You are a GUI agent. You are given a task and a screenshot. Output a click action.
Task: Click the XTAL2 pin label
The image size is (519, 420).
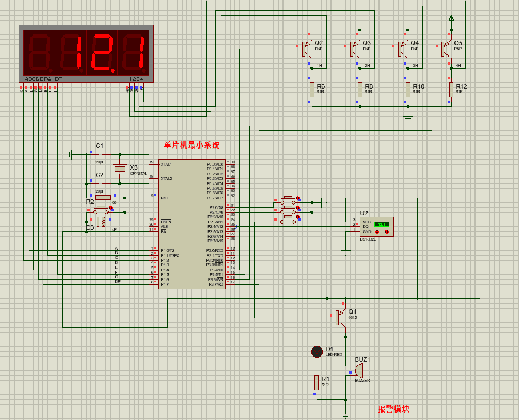click(166, 179)
